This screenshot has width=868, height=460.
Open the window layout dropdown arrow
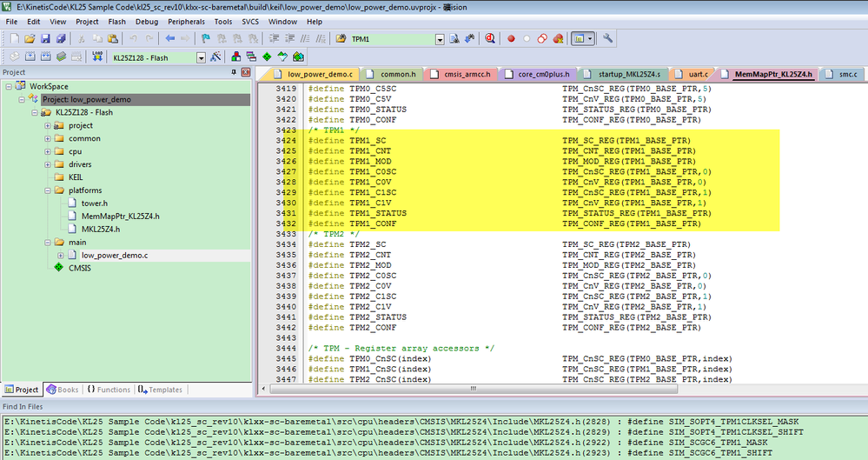coord(591,39)
